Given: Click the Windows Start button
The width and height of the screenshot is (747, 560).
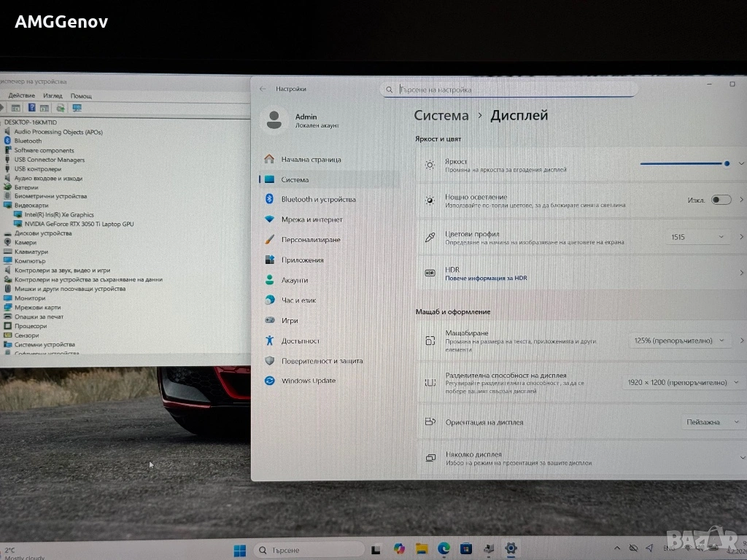Looking at the screenshot, I should point(239,549).
